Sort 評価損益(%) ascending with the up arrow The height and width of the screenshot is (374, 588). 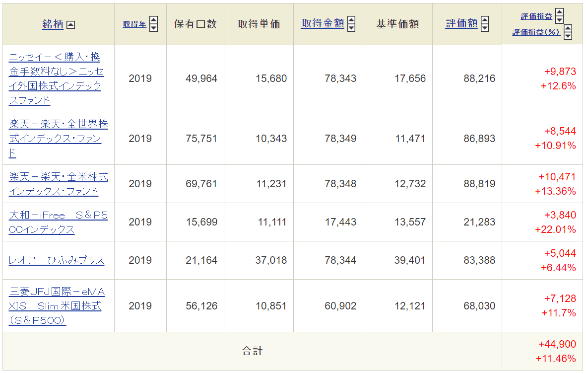coord(568,28)
